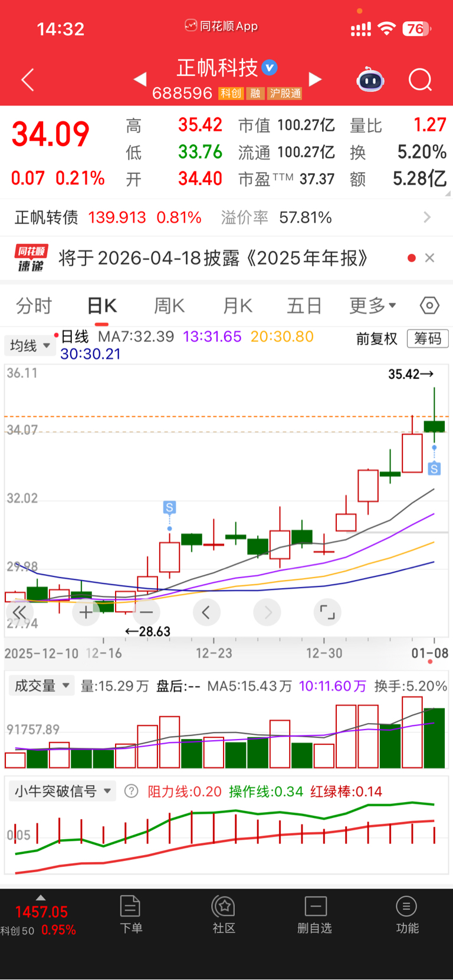
Task: Select the 日K tab
Action: coord(102,305)
